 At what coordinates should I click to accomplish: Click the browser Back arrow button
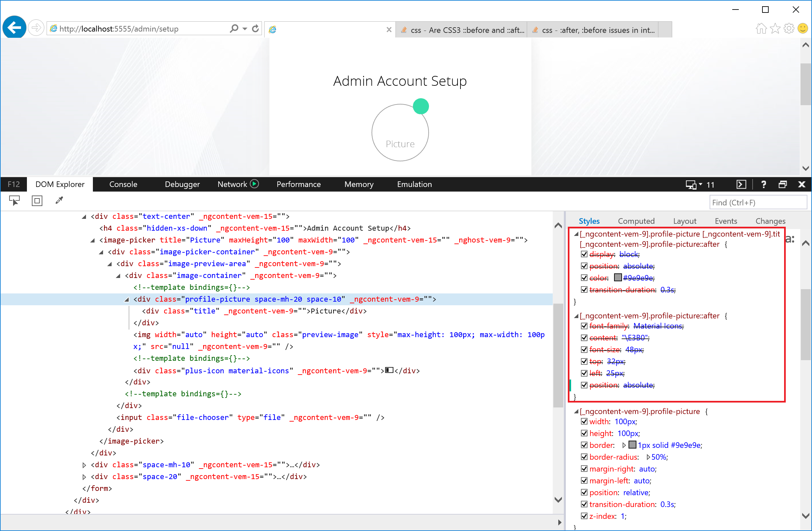pos(14,28)
